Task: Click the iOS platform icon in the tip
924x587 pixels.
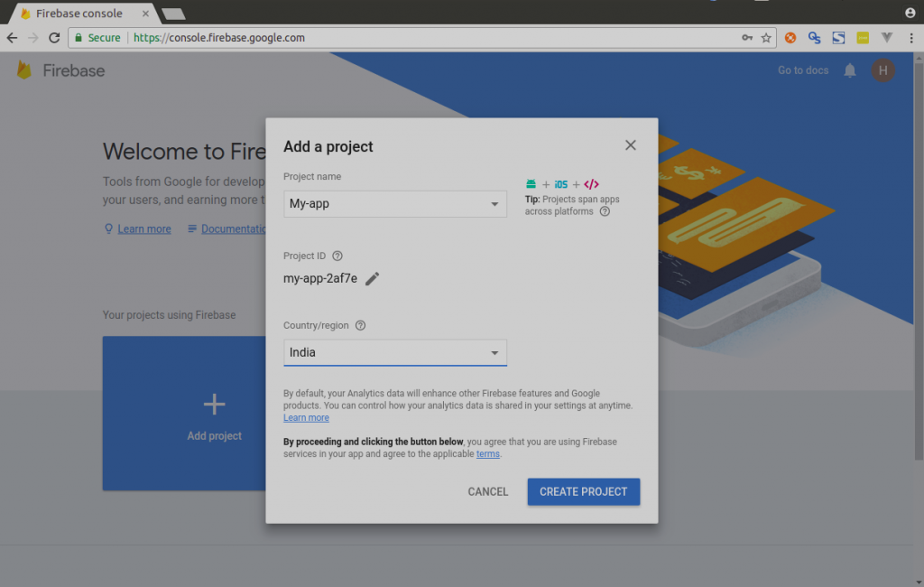Action: click(x=561, y=184)
